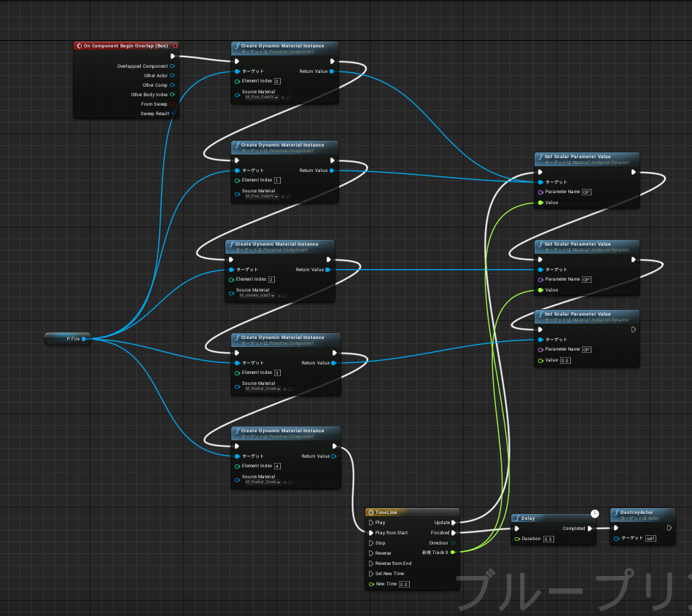Click the Timeline New Time float pin
This screenshot has height=616, width=692.
(371, 584)
